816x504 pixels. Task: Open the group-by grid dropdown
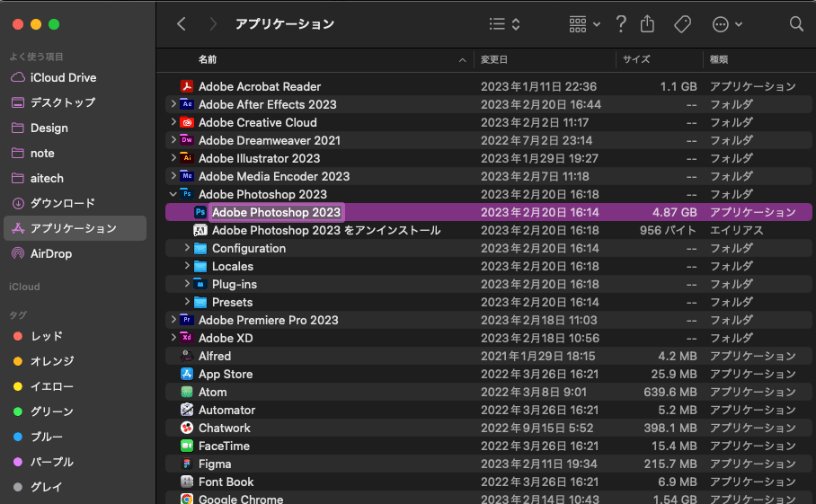[x=585, y=24]
